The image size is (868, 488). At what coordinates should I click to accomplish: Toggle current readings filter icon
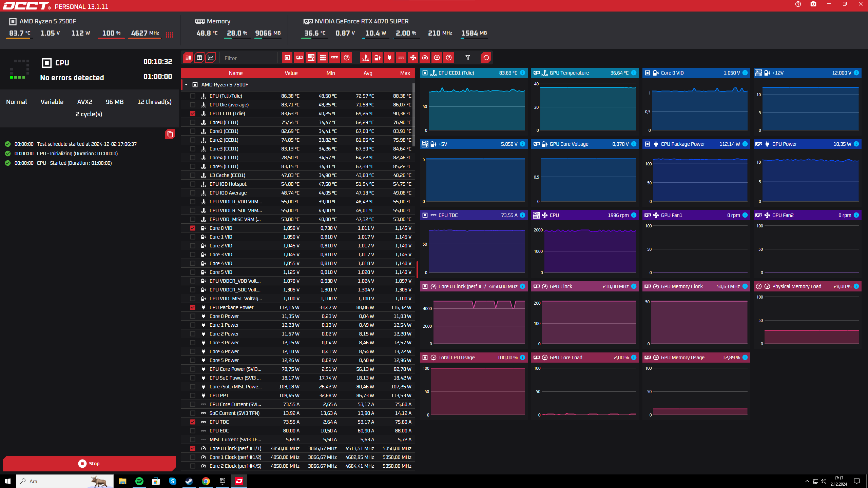pos(401,58)
